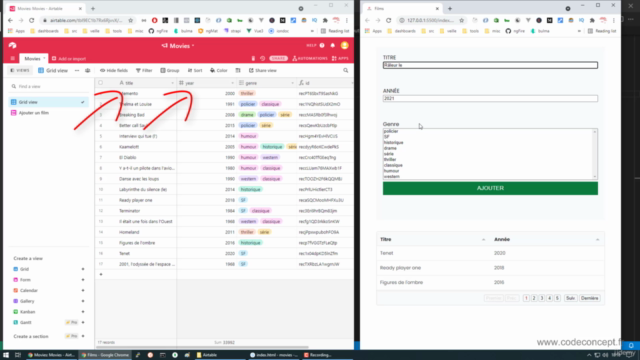Click the Airtable home logo icon
The height and width of the screenshot is (360, 640).
pyautogui.click(x=12, y=45)
